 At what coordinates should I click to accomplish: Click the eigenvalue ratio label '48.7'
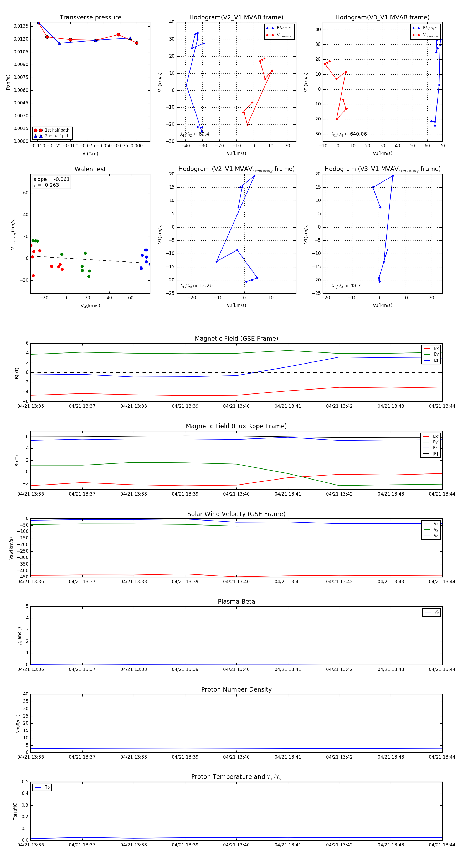coord(346,286)
